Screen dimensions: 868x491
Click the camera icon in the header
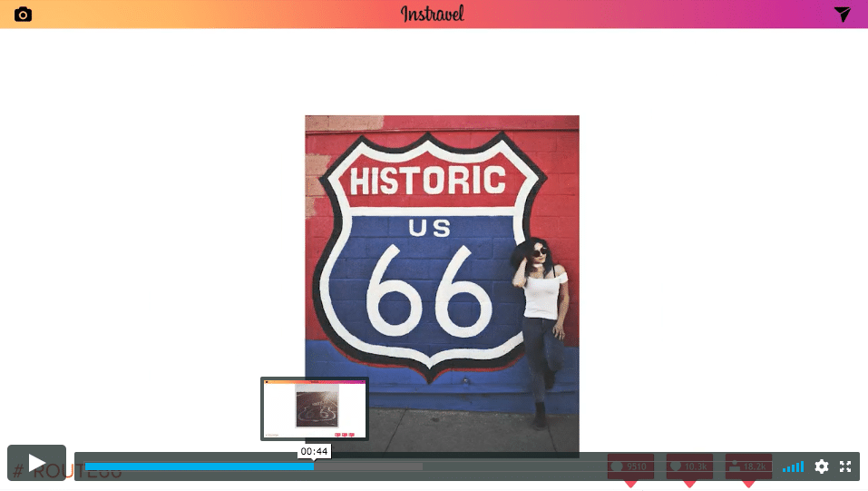coord(23,15)
